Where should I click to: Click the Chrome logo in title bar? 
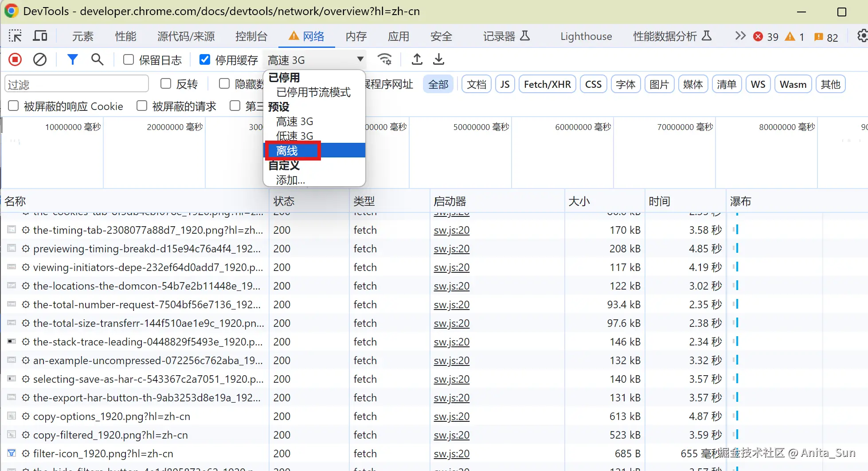[x=11, y=11]
